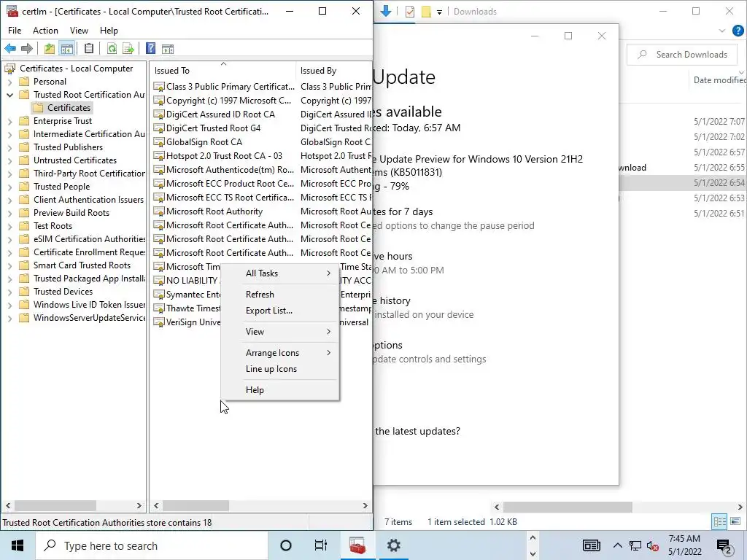
Task: Expand the Downloads ribbon chevron
Action: [x=721, y=31]
